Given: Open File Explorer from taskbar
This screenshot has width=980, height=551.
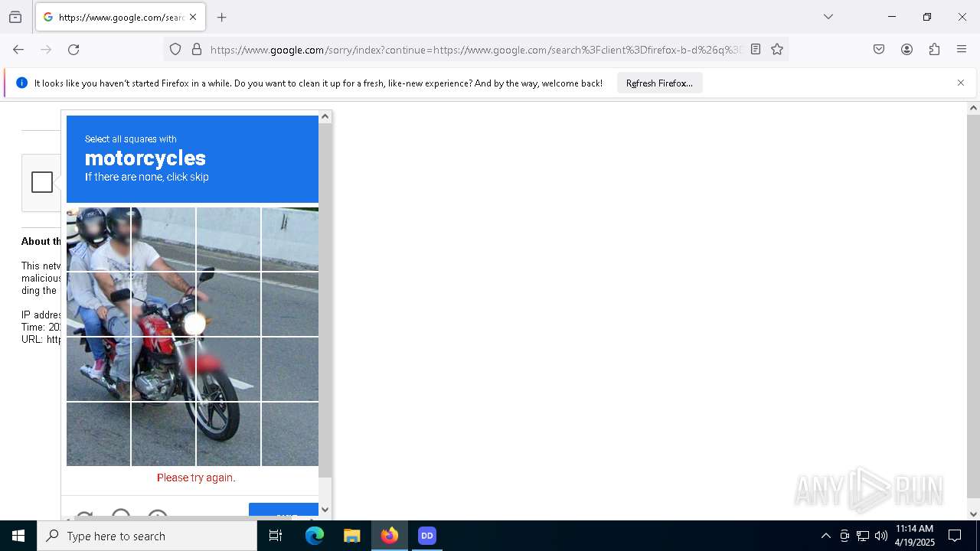Looking at the screenshot, I should pyautogui.click(x=351, y=536).
